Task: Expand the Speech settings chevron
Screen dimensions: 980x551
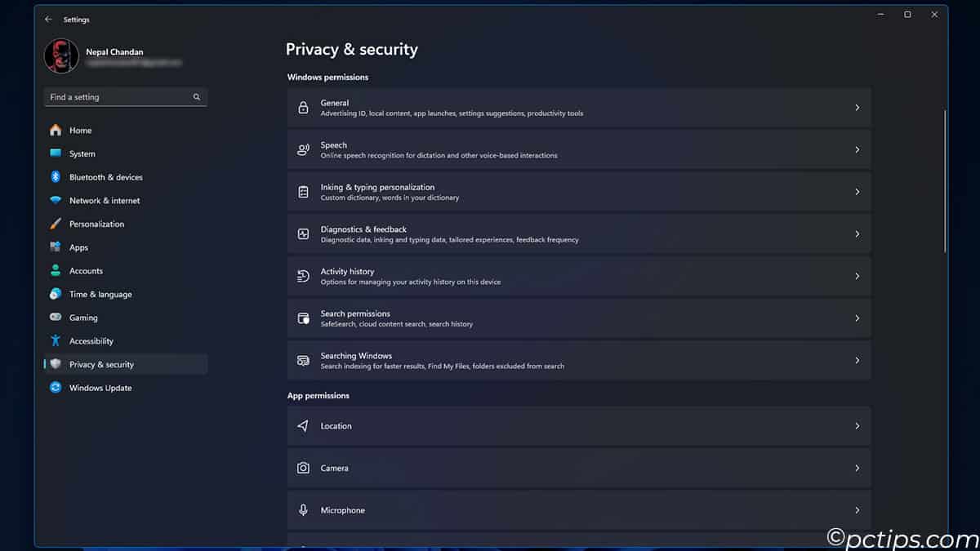Action: point(857,150)
